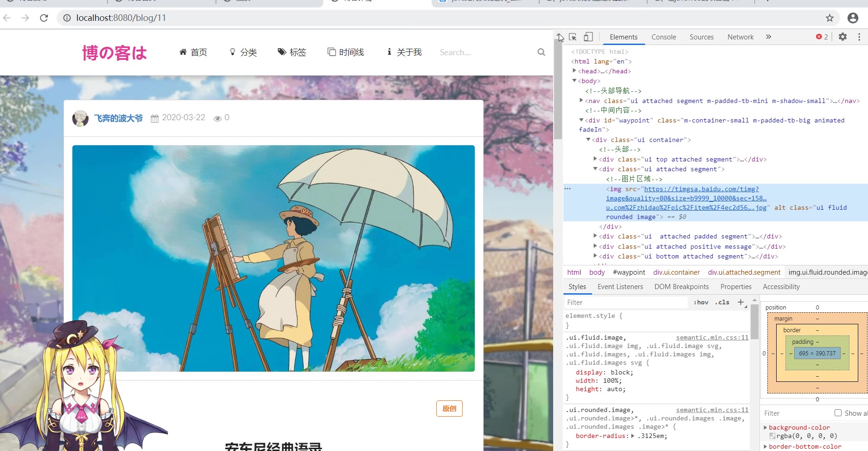868x451 pixels.
Task: Open the 标签 navigation item
Action: coord(292,52)
